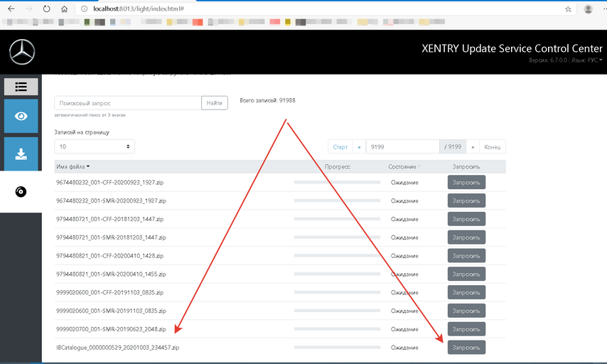The width and height of the screenshot is (607, 364).
Task: Select filename IBCatalogue_0000000529_20201003_234457.zip
Action: click(118, 348)
